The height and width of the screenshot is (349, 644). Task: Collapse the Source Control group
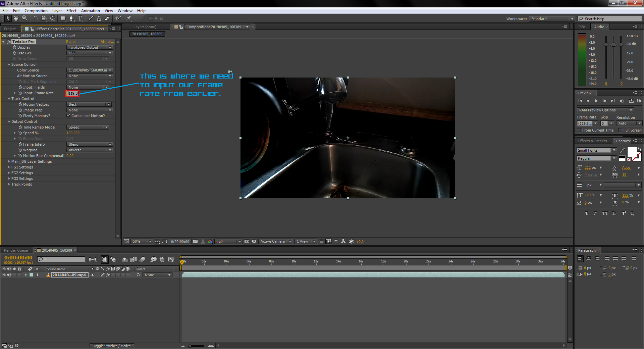9,64
